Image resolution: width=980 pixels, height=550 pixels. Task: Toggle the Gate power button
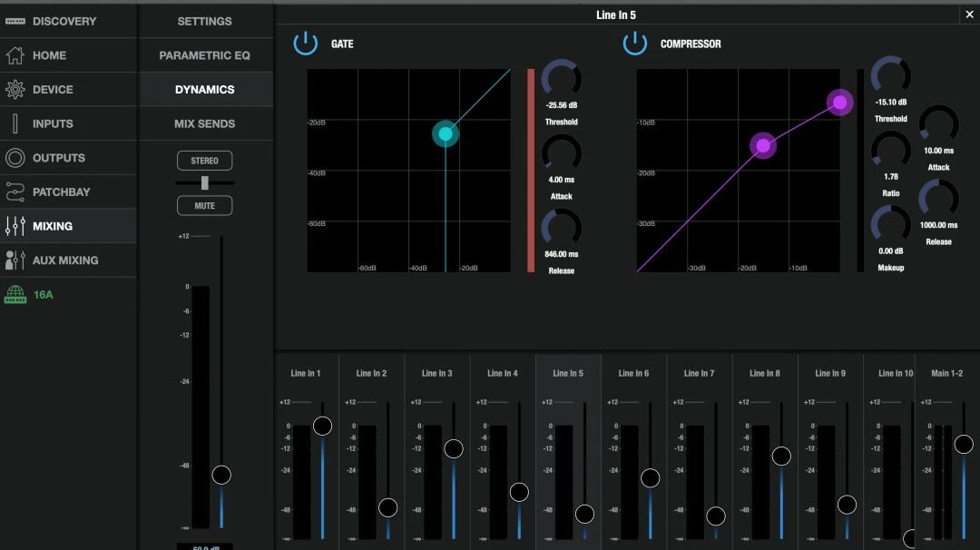306,44
